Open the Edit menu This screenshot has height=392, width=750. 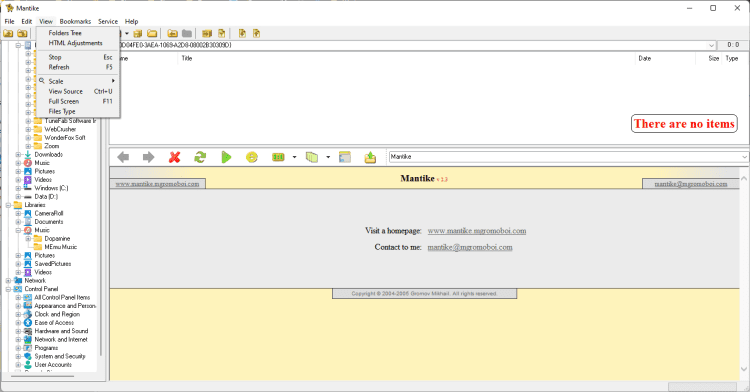click(27, 22)
